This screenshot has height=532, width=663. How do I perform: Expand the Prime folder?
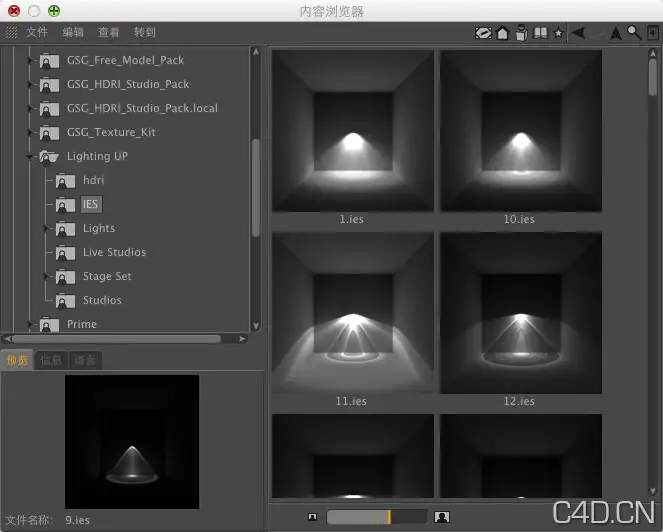click(30, 324)
